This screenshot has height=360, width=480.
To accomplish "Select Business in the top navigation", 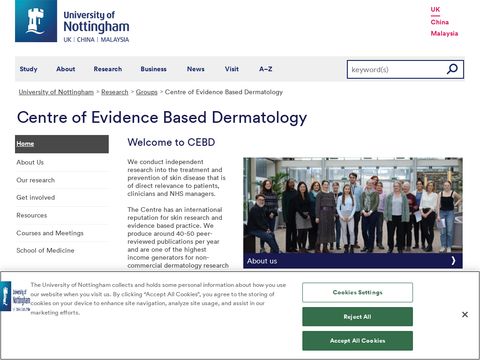I will pyautogui.click(x=153, y=69).
